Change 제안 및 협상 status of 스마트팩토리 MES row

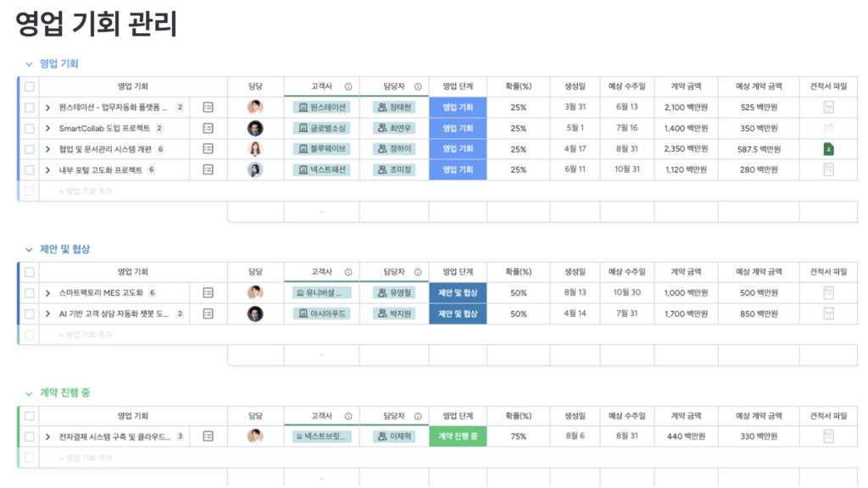pyautogui.click(x=458, y=292)
